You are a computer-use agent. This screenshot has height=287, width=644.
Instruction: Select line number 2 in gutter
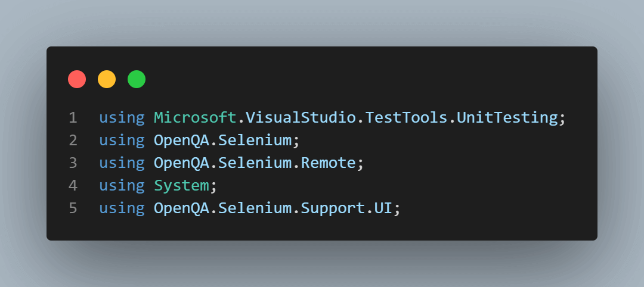click(73, 141)
